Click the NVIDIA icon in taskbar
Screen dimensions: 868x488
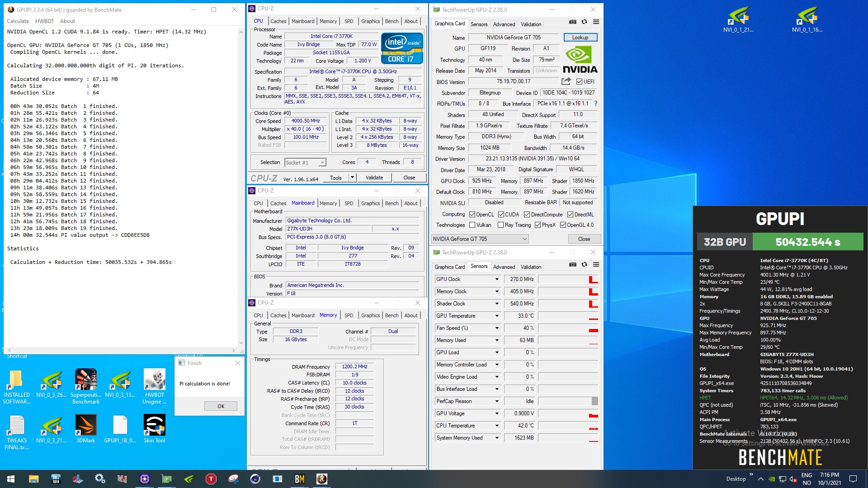coord(189,479)
